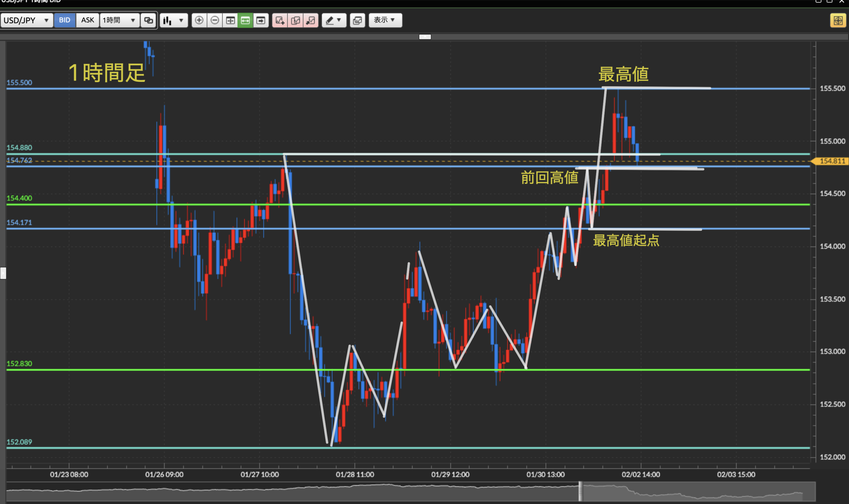The width and height of the screenshot is (849, 504).
Task: Click the stacked charts overlay icon
Action: point(357,20)
